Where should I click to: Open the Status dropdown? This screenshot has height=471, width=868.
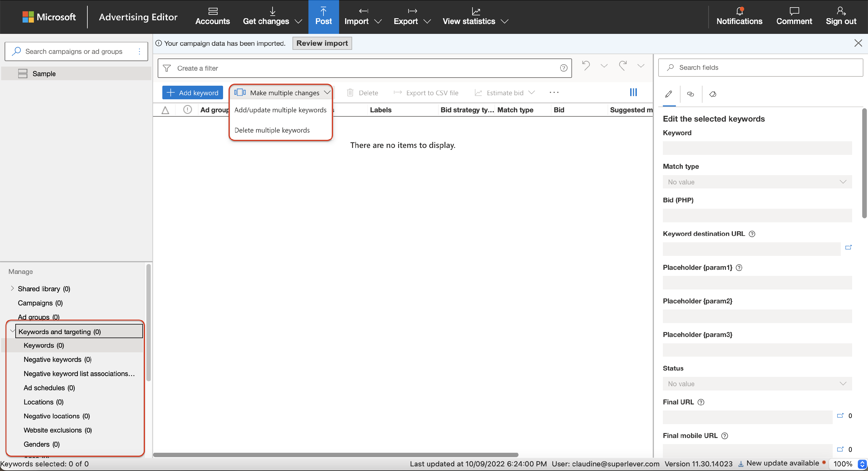click(x=757, y=384)
